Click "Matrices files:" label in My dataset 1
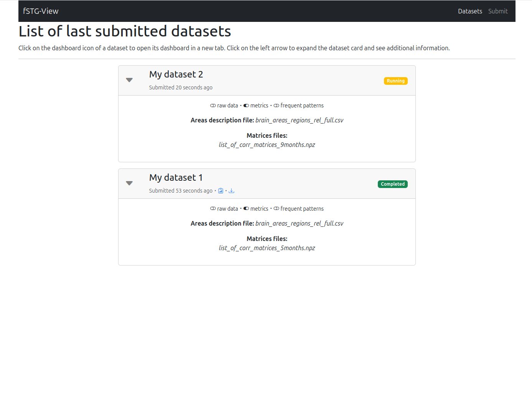The width and height of the screenshot is (532, 414). pyautogui.click(x=267, y=239)
